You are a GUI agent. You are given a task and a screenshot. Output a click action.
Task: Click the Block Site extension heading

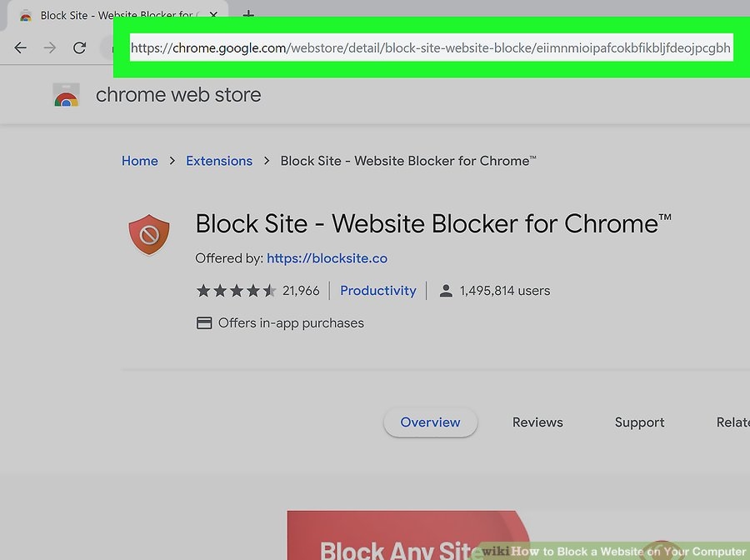click(433, 223)
